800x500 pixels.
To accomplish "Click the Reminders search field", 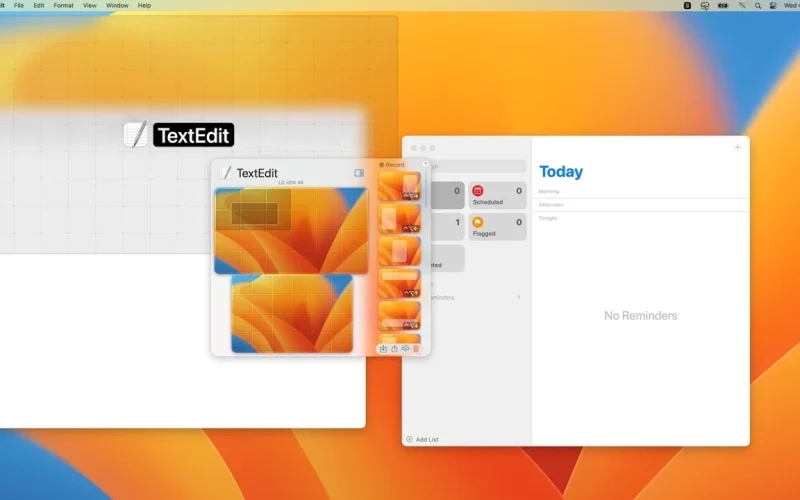I will (478, 166).
